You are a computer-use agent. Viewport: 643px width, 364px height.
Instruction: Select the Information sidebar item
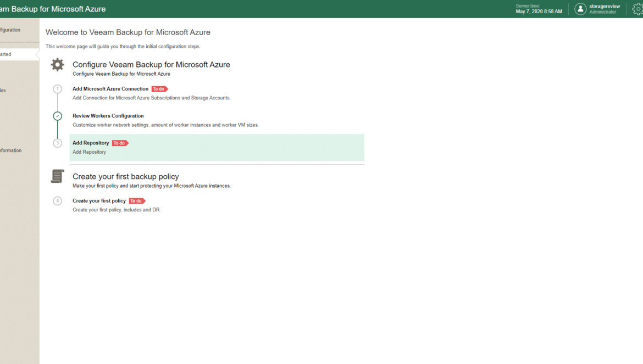10,150
